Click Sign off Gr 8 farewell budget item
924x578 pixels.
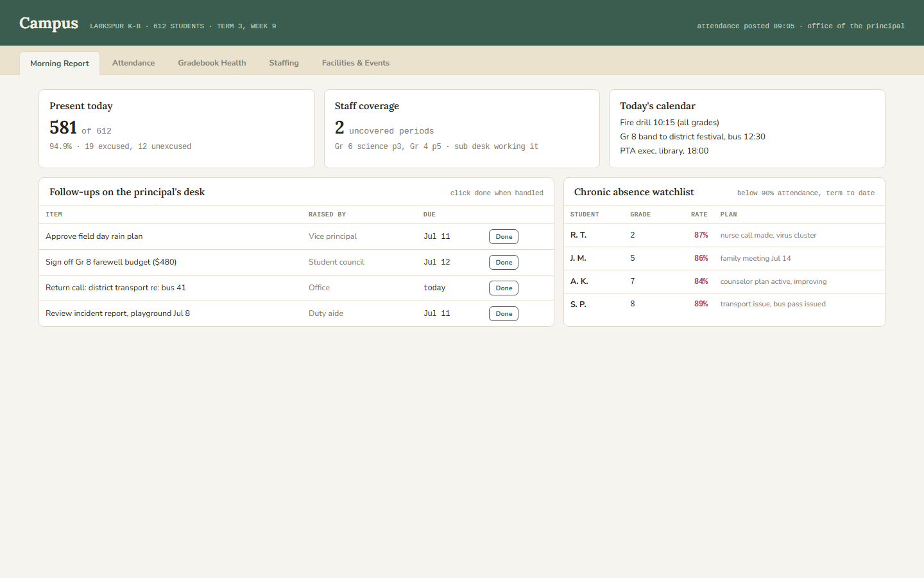[111, 262]
